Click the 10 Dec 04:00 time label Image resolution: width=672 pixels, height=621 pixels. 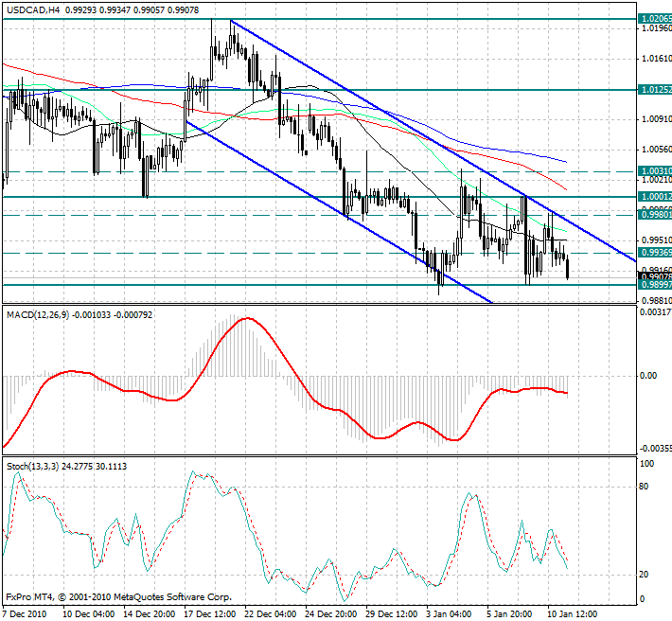(89, 613)
